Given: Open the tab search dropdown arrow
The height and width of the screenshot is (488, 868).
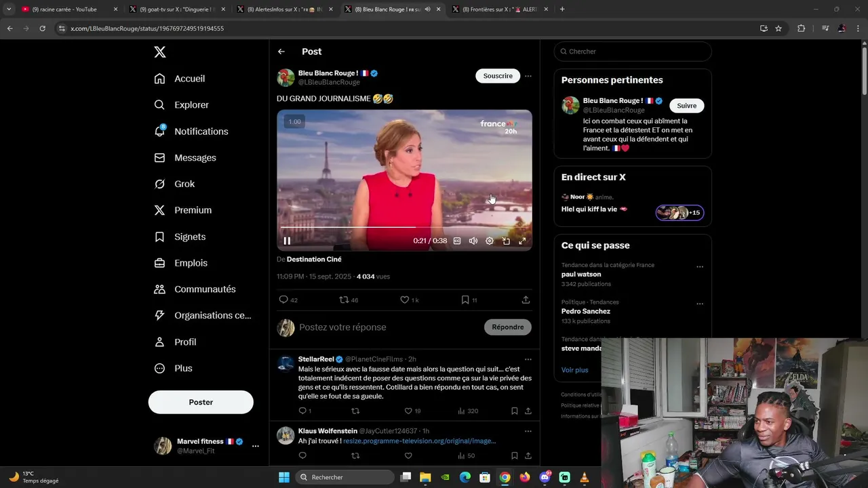Looking at the screenshot, I should pyautogui.click(x=9, y=9).
